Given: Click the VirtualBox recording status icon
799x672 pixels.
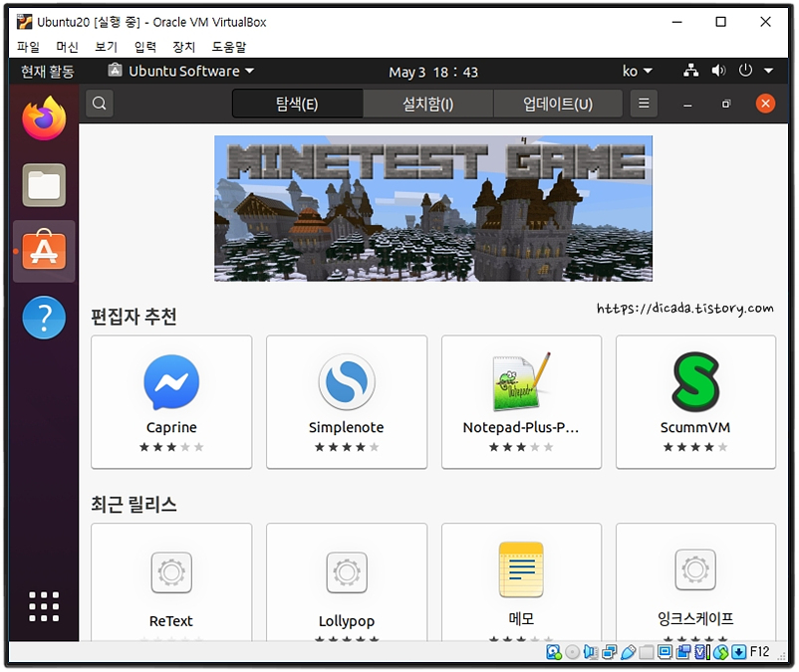Looking at the screenshot, I should click(683, 652).
